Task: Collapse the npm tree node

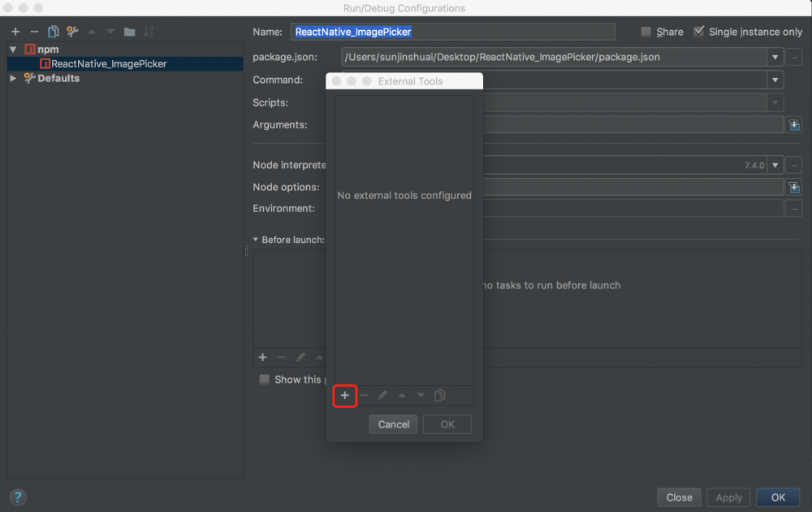Action: point(13,49)
